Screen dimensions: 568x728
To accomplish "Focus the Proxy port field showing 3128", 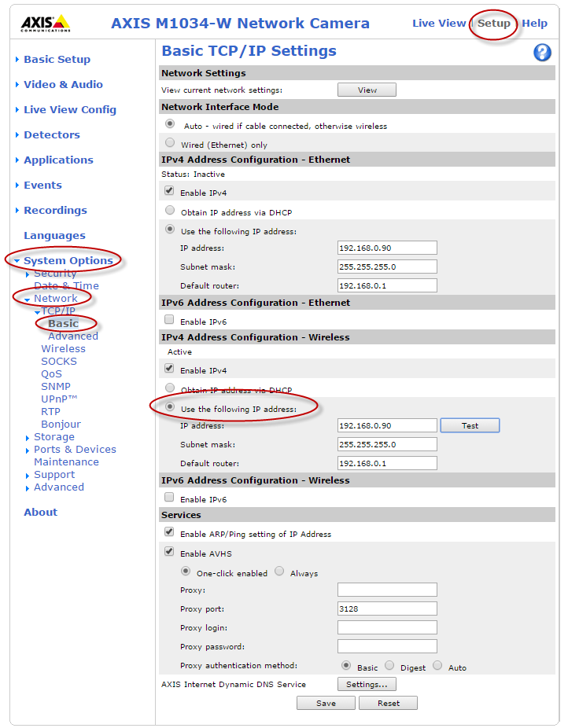I will [387, 609].
